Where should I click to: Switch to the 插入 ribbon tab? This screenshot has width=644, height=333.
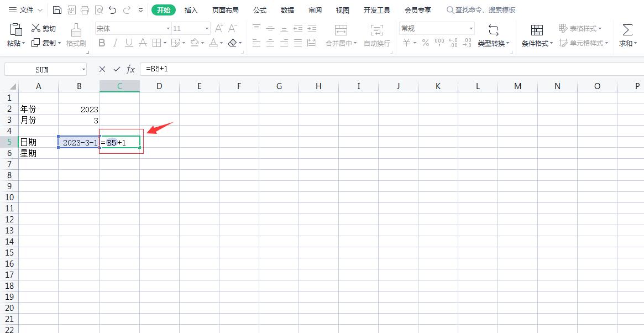click(191, 9)
